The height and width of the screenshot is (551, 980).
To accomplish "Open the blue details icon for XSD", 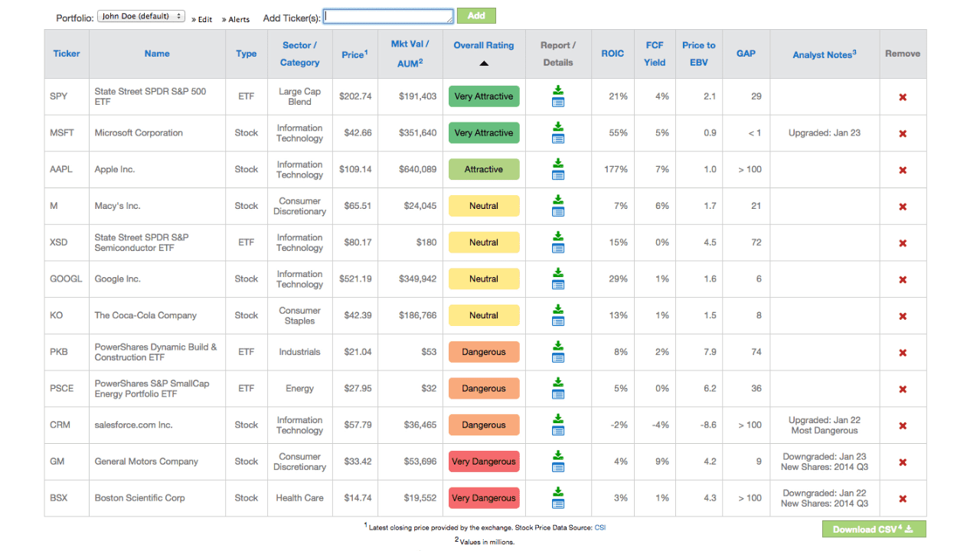I will (558, 248).
